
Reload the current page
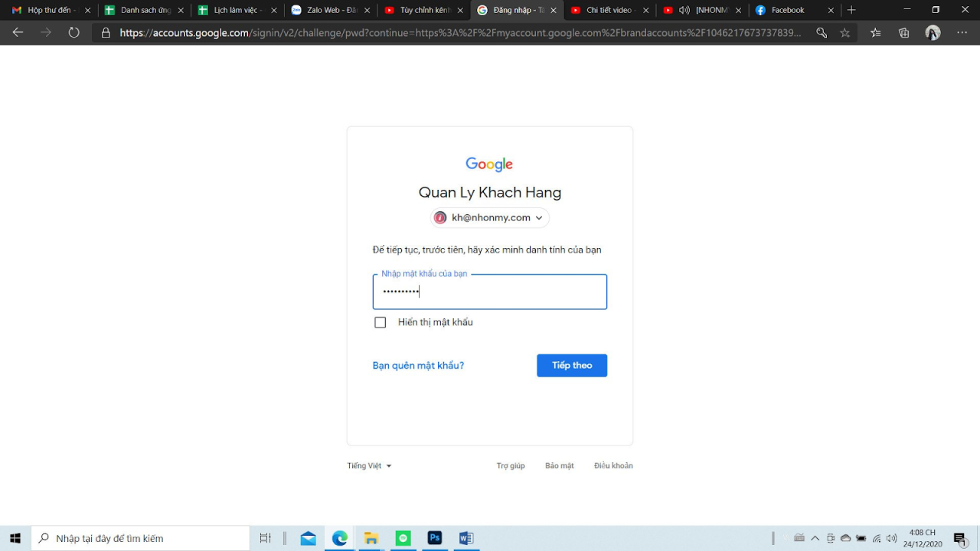(x=73, y=32)
